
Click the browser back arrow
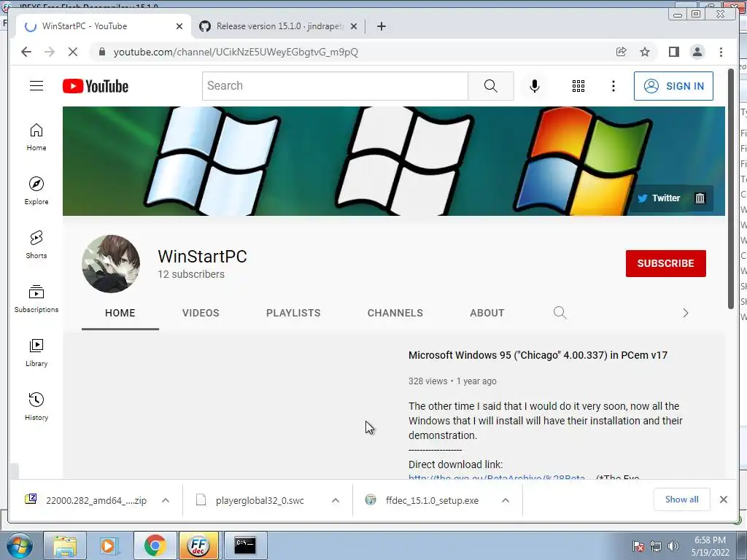[26, 52]
